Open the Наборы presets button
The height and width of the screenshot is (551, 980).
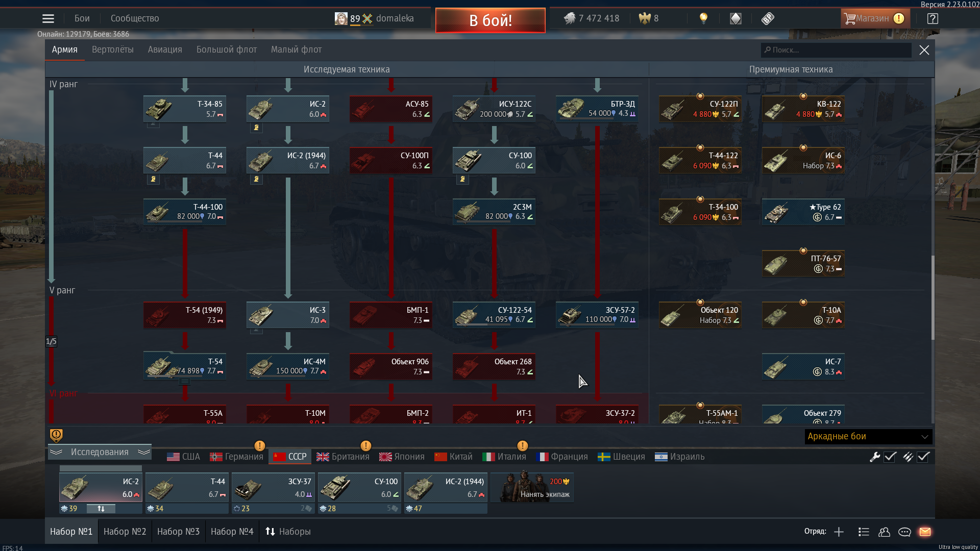pyautogui.click(x=288, y=532)
